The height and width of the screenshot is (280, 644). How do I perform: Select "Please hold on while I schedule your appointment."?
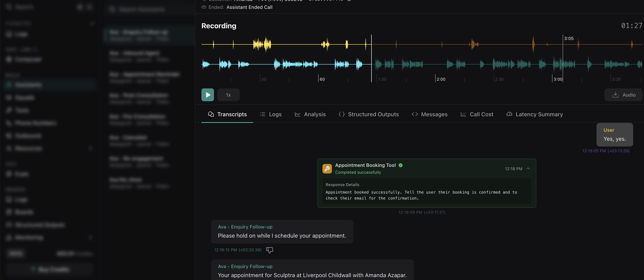(282, 236)
